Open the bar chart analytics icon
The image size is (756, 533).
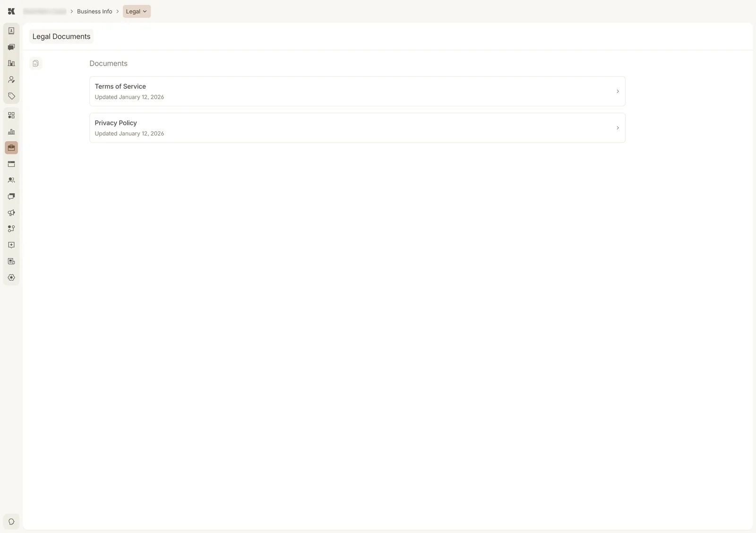[x=11, y=131]
